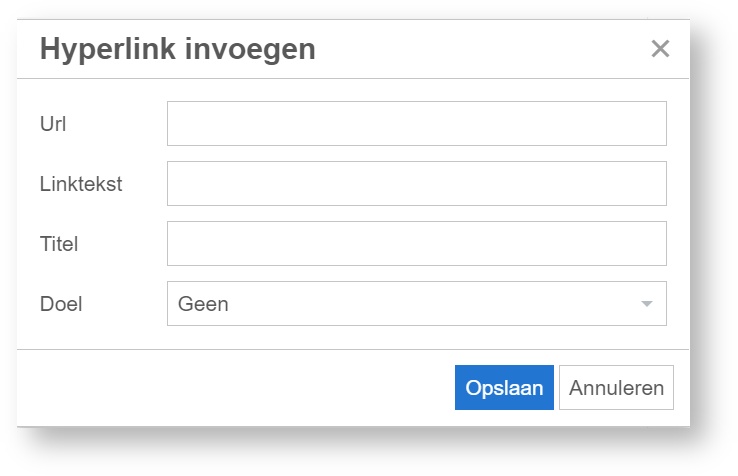Click the Url input field
Image resolution: width=738 pixels, height=476 pixels.
(416, 123)
